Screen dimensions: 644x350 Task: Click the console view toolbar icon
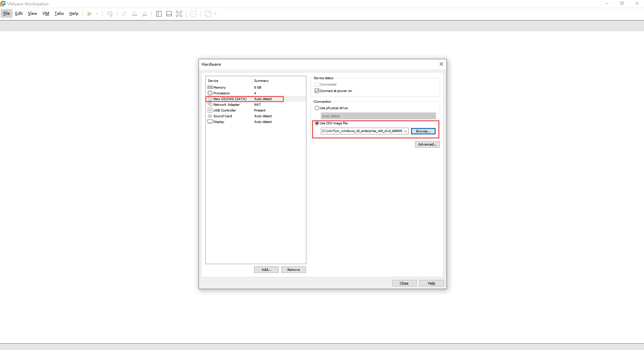point(194,14)
